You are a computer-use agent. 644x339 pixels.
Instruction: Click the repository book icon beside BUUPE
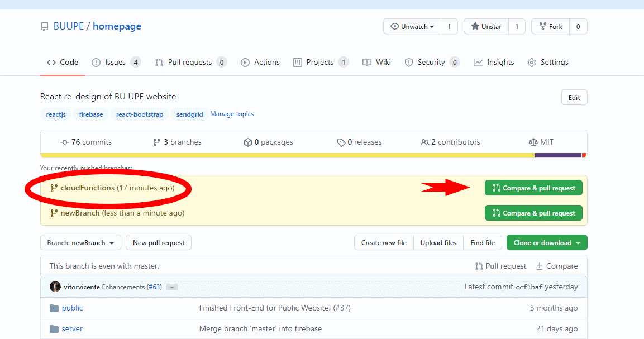(44, 27)
